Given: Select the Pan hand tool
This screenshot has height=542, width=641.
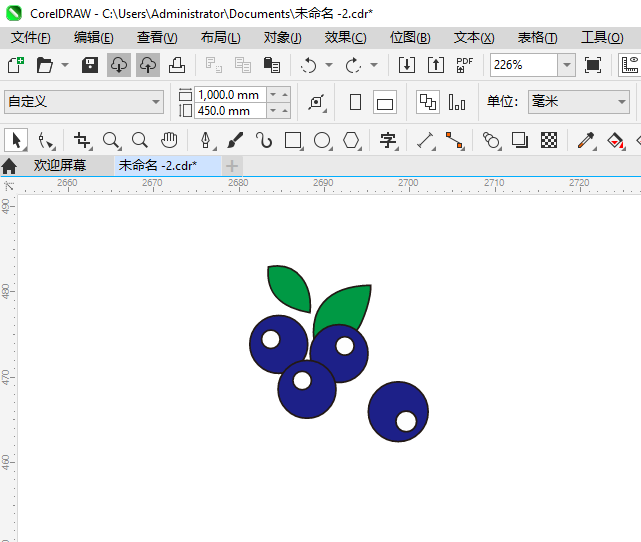Looking at the screenshot, I should pos(169,141).
